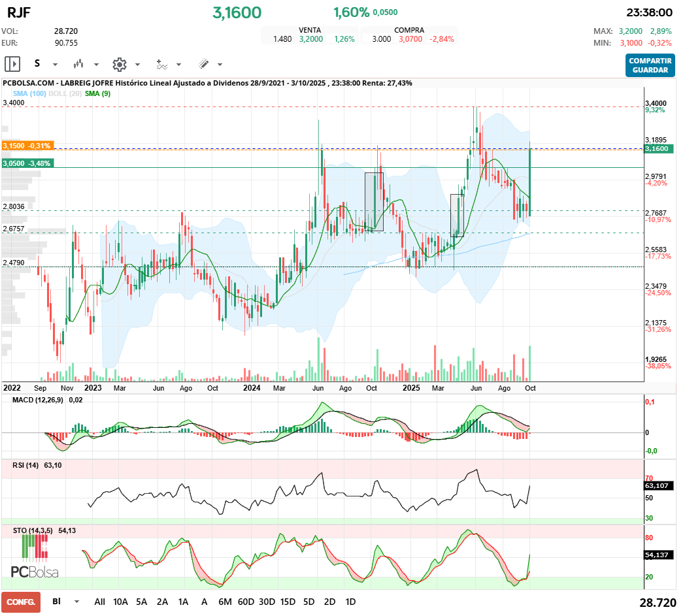Click the orange 3,1500 price alert tag
The height and width of the screenshot is (616, 685).
click(x=27, y=146)
